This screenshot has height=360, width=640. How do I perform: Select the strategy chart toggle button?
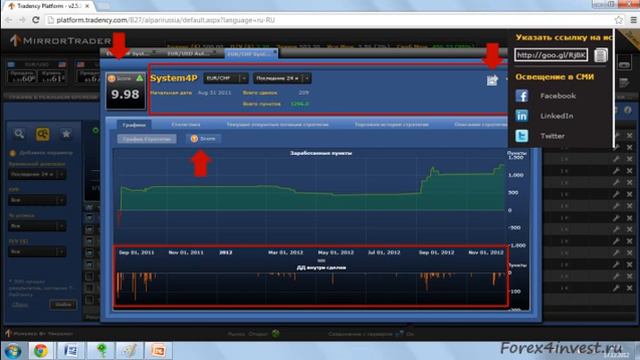coord(147,139)
